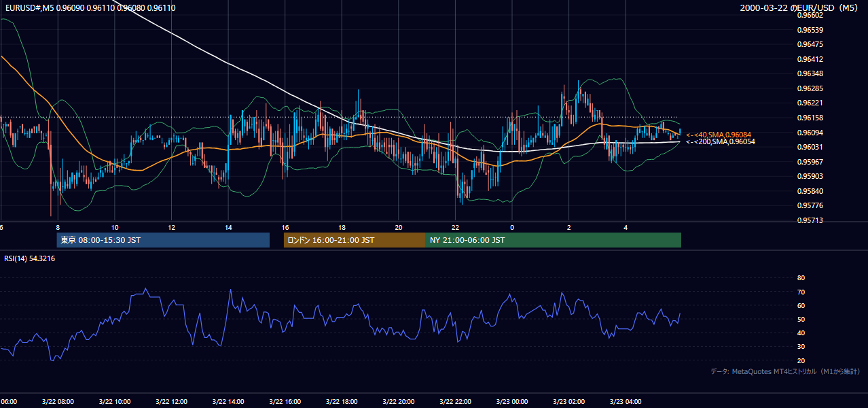Click the RSI 30 level label
This screenshot has height=408, width=868.
801,346
